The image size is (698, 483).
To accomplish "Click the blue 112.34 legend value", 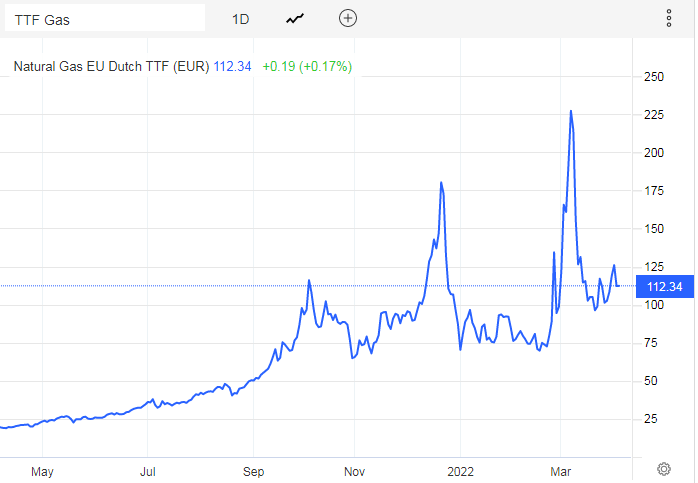I will point(232,66).
